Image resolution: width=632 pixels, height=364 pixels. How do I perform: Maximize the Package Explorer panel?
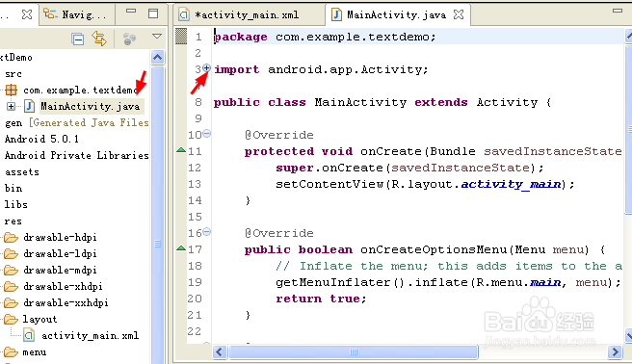pos(153,13)
